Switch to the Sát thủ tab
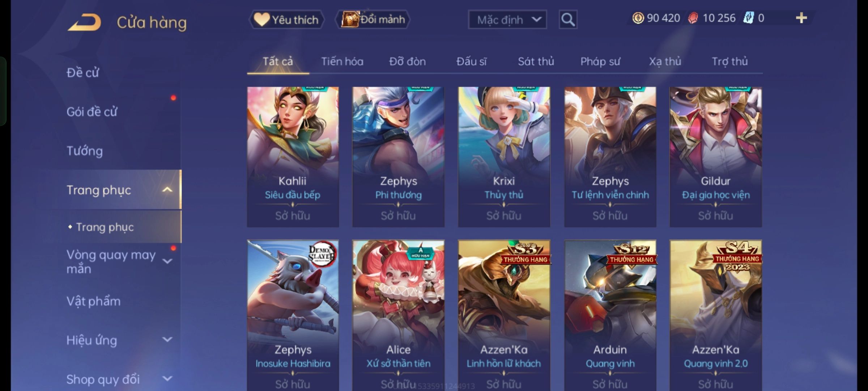 [x=536, y=62]
